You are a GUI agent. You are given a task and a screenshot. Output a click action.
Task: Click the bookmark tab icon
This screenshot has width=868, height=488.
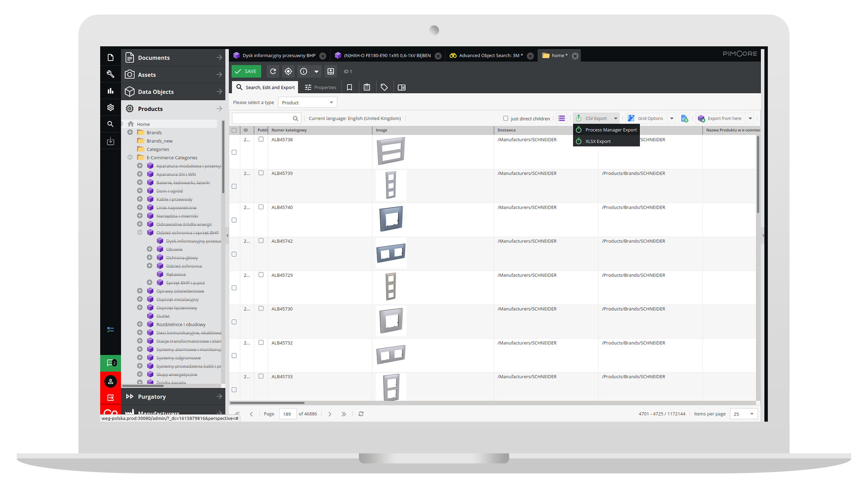(349, 87)
